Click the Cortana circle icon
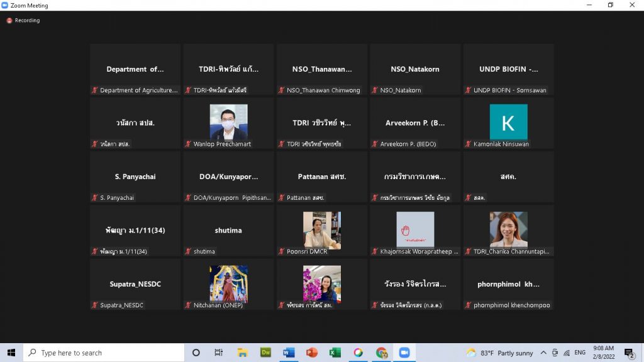The width and height of the screenshot is (644, 362). tap(196, 353)
